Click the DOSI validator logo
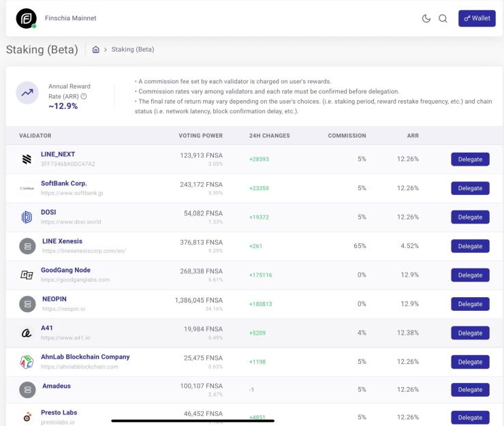 (27, 217)
